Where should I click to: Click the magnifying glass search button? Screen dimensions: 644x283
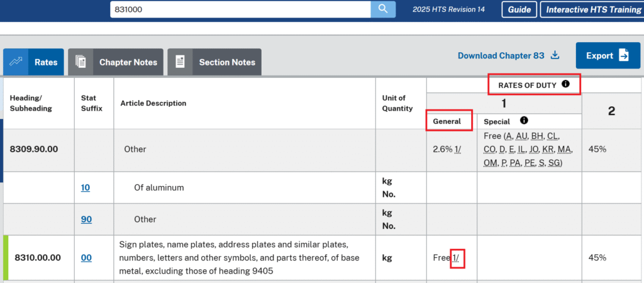coord(383,9)
